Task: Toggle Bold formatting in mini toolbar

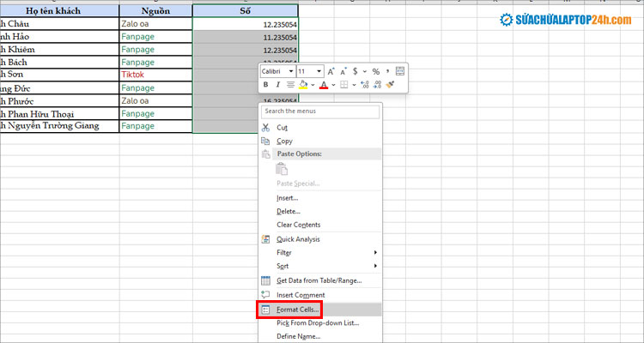Action: click(x=266, y=86)
